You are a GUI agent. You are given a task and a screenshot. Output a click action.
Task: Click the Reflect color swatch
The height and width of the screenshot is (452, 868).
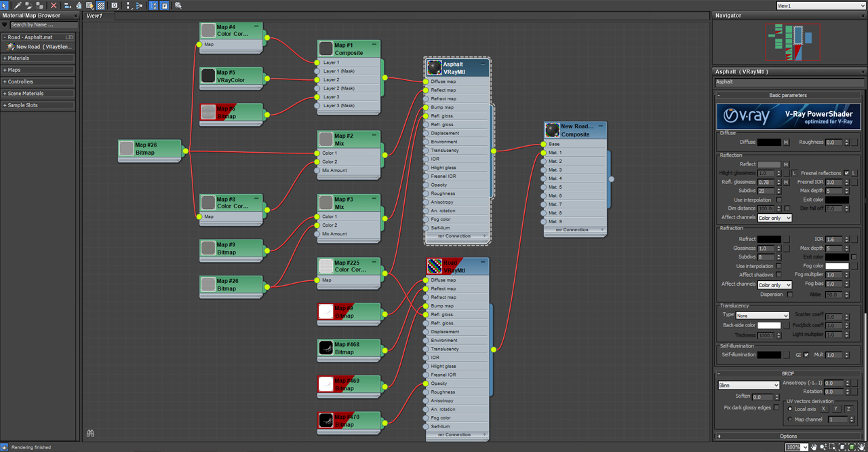tap(769, 164)
